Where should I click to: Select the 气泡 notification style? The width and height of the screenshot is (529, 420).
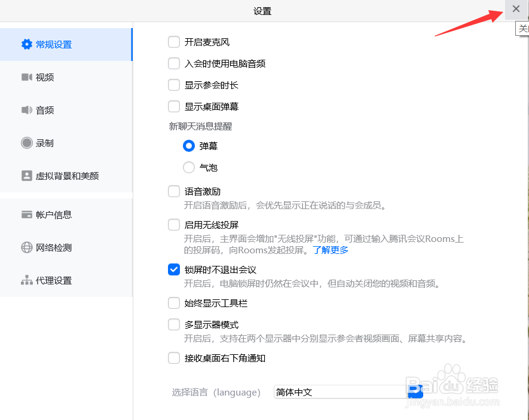(188, 168)
